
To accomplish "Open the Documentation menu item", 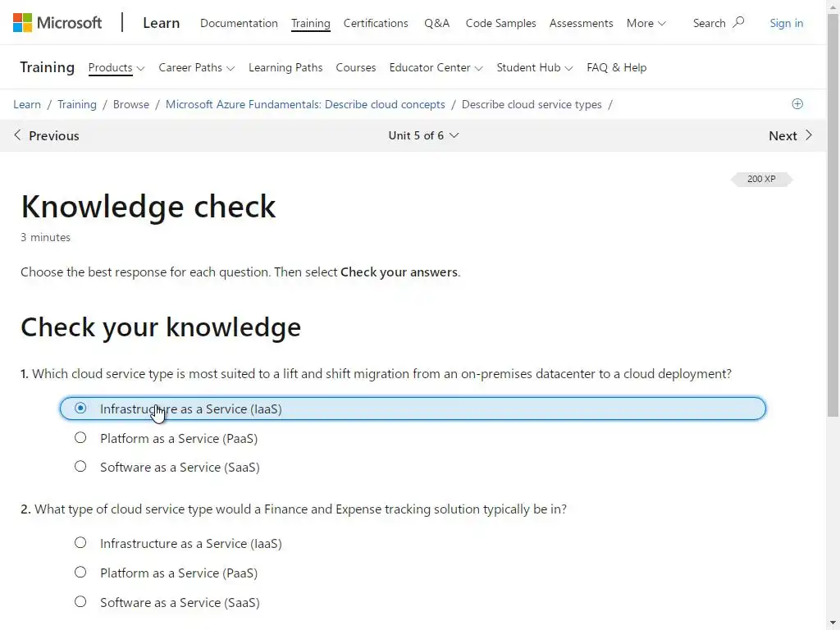I will [x=239, y=23].
